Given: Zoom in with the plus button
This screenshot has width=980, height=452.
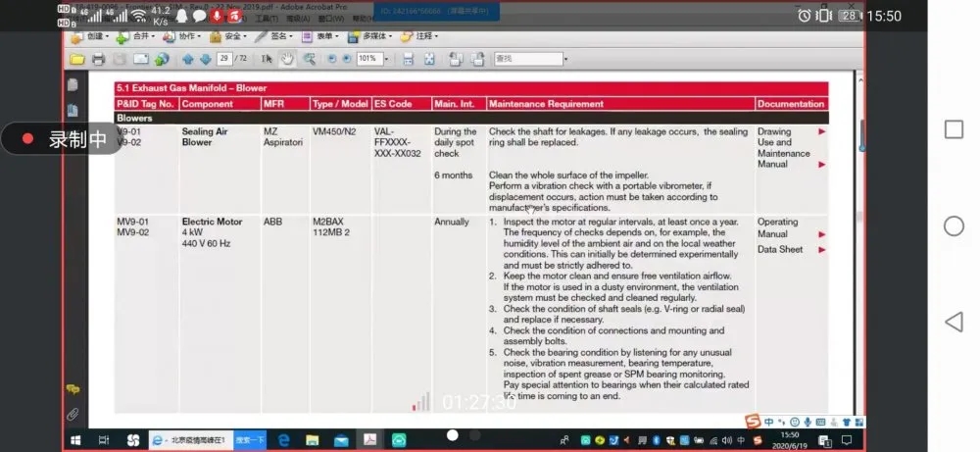Looking at the screenshot, I should pos(346,59).
